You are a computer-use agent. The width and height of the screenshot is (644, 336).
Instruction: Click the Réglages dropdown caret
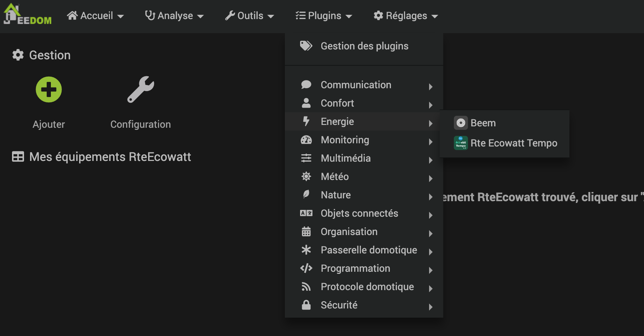435,17
